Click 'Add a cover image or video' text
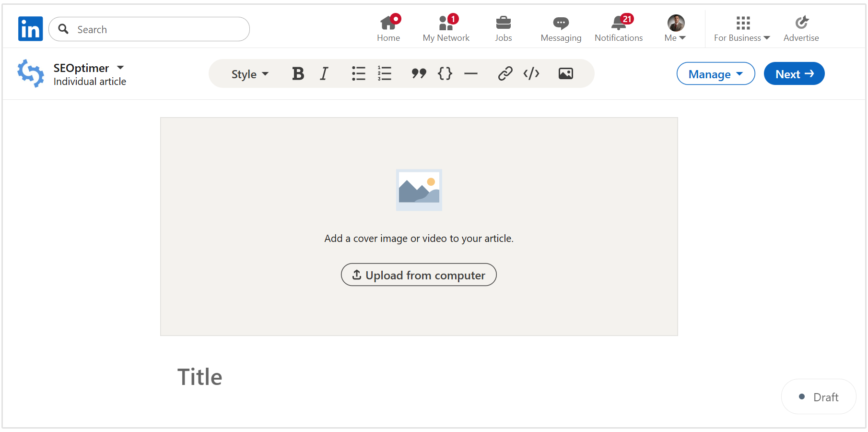The width and height of the screenshot is (868, 432). point(419,239)
